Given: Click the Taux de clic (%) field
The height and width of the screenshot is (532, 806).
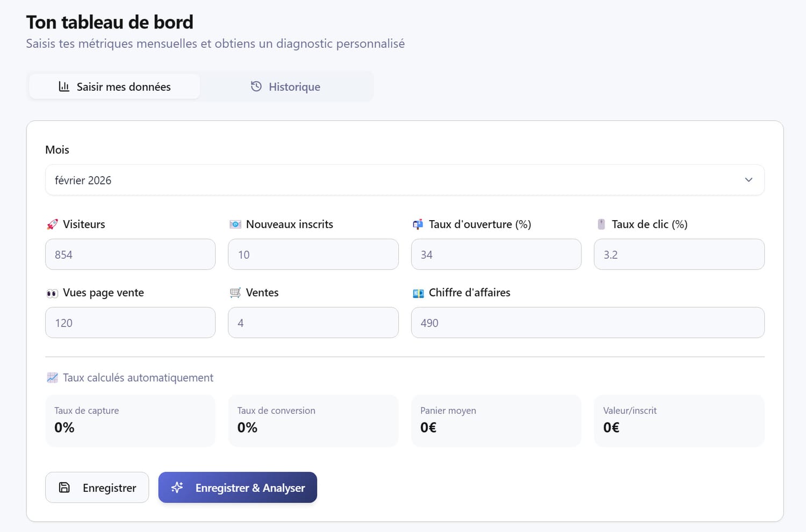Looking at the screenshot, I should point(679,254).
